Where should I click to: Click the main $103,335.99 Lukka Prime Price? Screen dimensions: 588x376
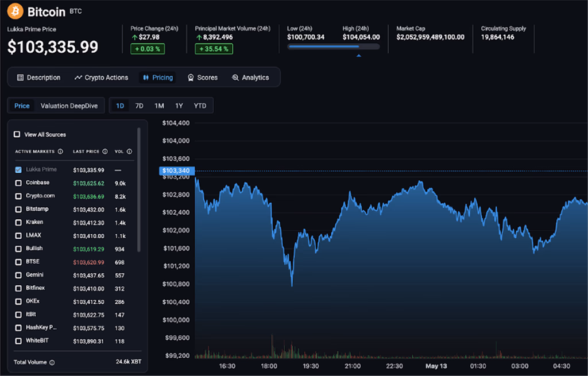52,47
